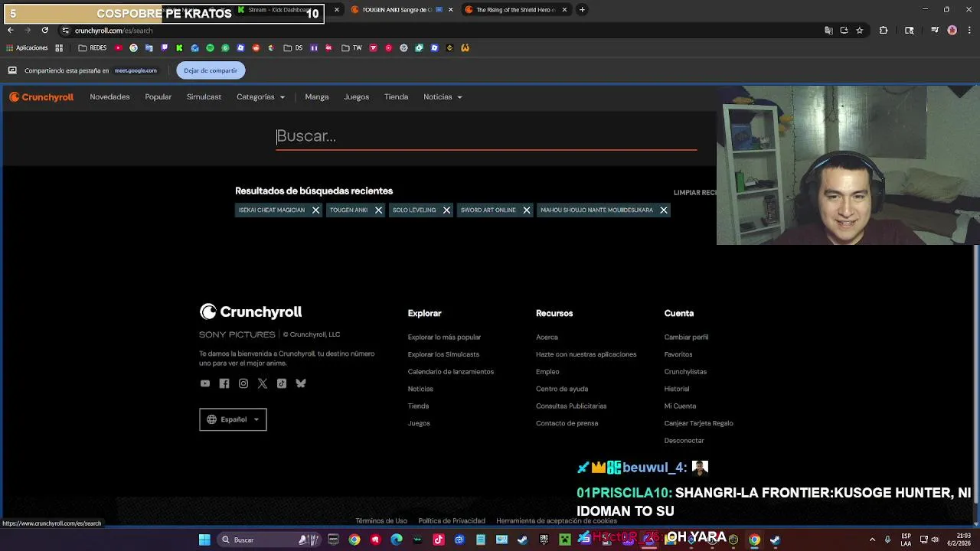Screen dimensions: 980x551
Task: Click Dejar de compartir button
Action: (x=211, y=70)
